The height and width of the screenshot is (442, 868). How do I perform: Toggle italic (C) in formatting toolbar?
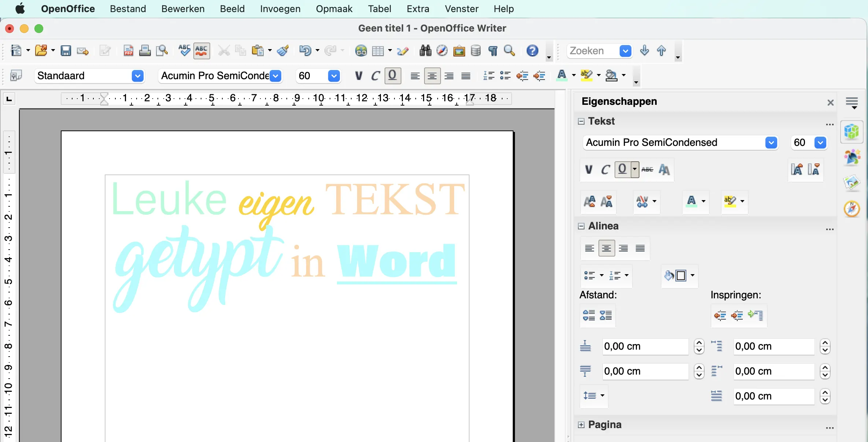375,75
